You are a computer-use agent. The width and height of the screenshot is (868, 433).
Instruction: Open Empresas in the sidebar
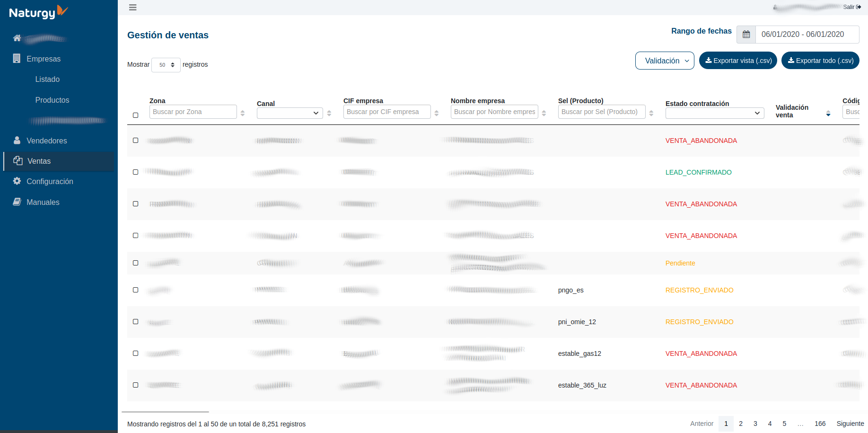44,59
